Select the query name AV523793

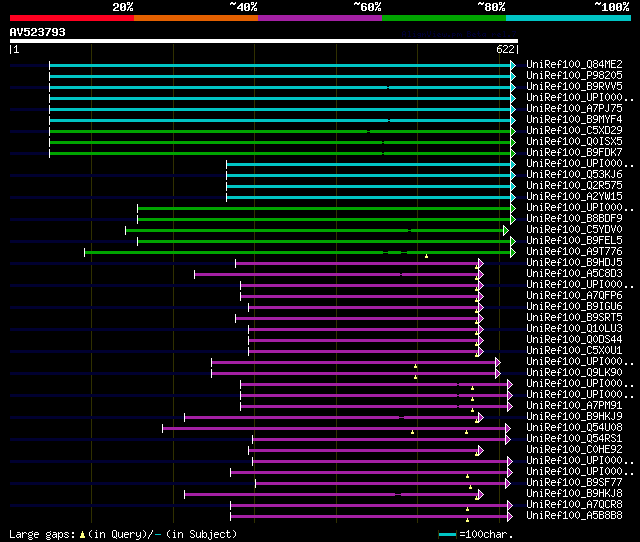pyautogui.click(x=38, y=32)
